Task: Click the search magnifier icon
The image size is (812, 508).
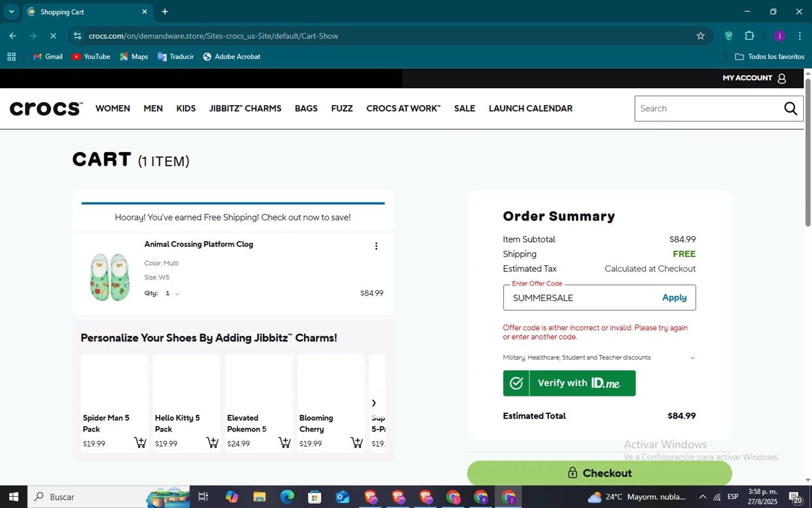Action: click(x=790, y=108)
